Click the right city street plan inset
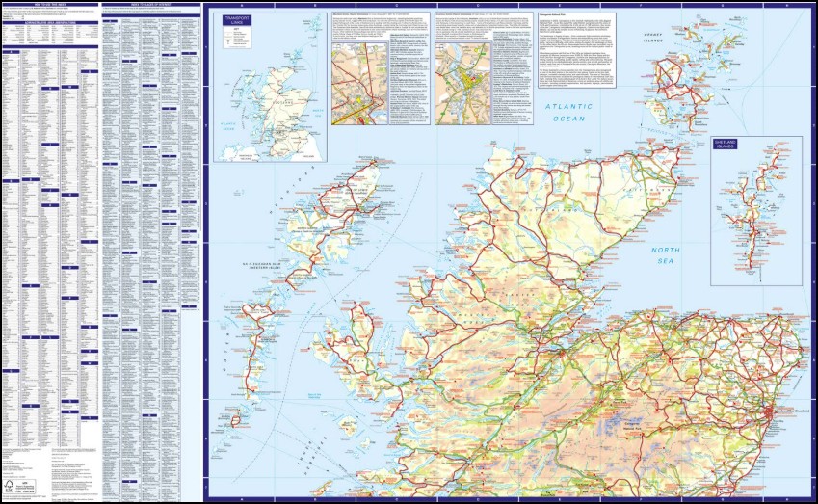818x504 pixels. (x=462, y=84)
